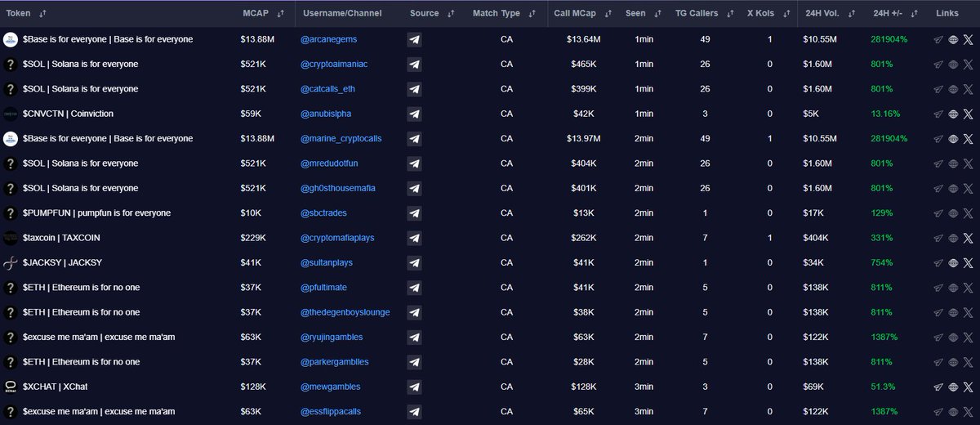
Task: Open the X link for $taxcoin TAXCOIN
Action: [969, 238]
